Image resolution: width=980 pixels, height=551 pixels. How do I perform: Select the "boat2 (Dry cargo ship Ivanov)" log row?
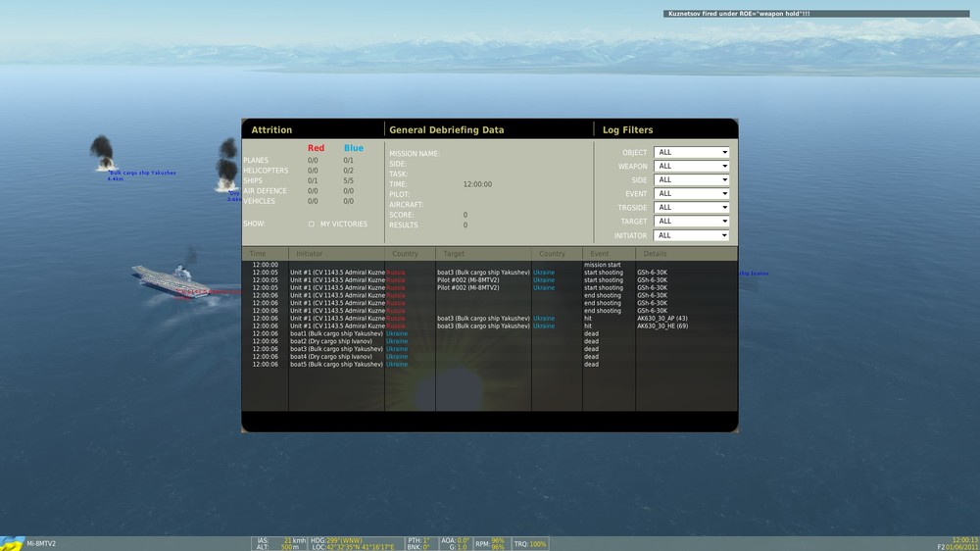pyautogui.click(x=489, y=341)
